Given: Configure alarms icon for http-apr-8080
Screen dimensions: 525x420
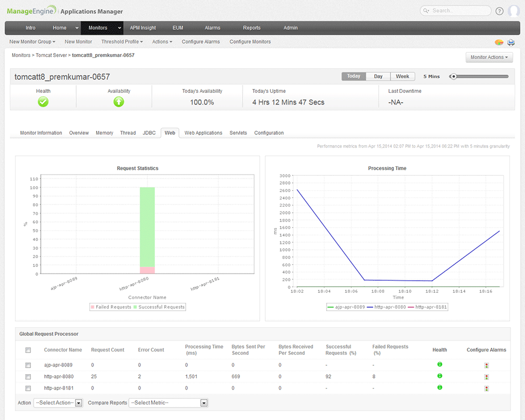Looking at the screenshot, I should [486, 377].
